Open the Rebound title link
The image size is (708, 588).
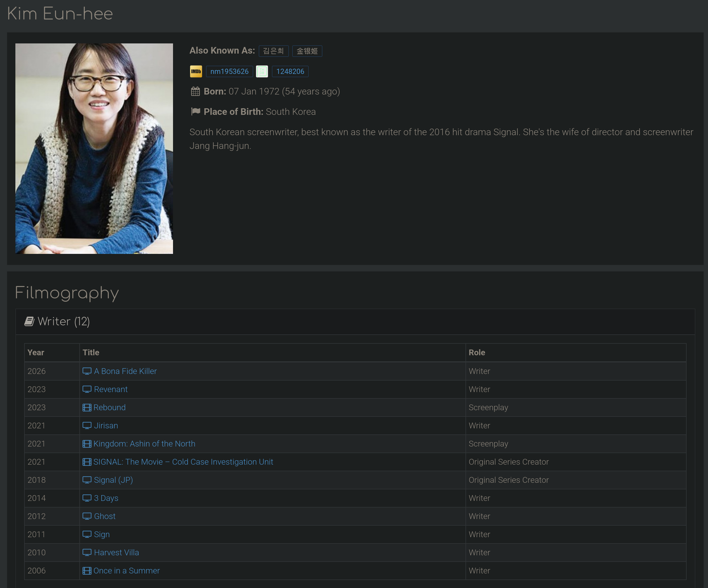(x=110, y=407)
